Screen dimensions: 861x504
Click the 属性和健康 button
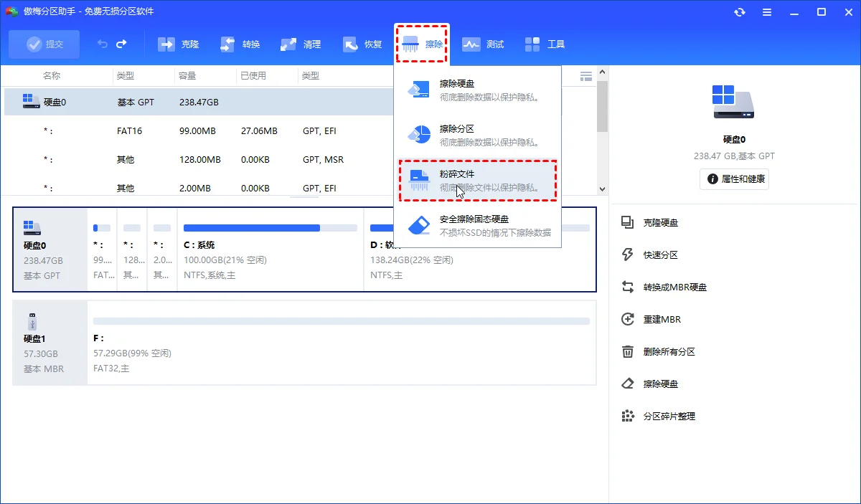pos(734,179)
